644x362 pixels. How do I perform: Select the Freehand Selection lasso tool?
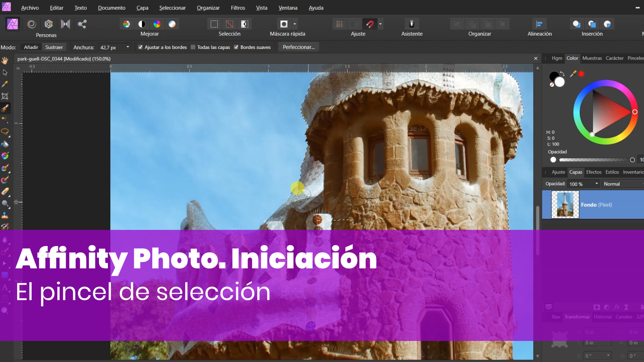coord(5,132)
